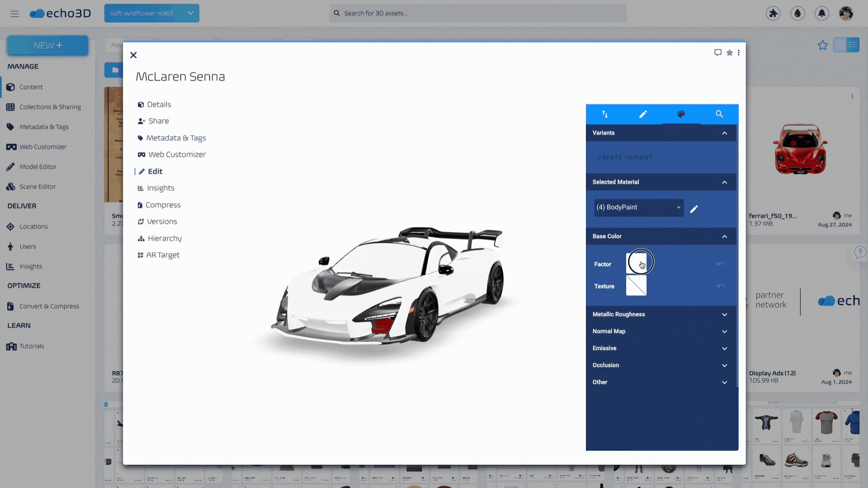
Task: Click the comment icon in dialog
Action: click(x=717, y=53)
